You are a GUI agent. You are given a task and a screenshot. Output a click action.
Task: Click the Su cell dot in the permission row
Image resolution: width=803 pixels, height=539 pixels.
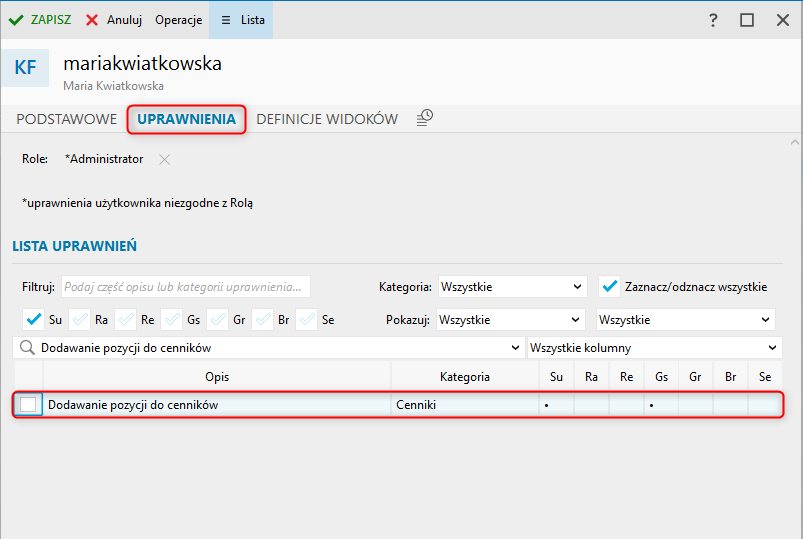pyautogui.click(x=547, y=405)
